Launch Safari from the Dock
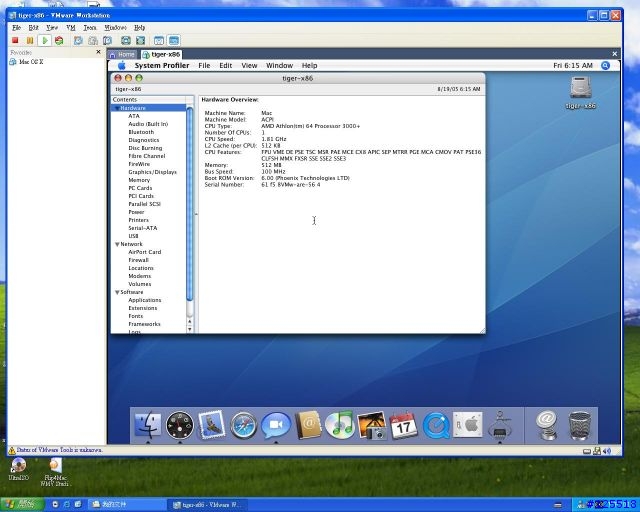The height and width of the screenshot is (512, 640). coord(243,425)
